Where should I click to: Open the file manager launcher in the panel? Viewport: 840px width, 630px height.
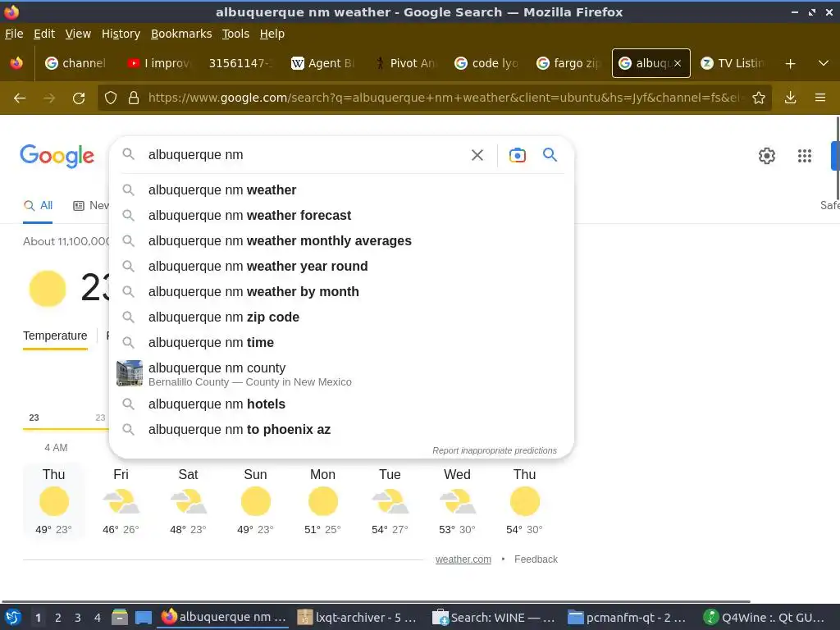120,617
